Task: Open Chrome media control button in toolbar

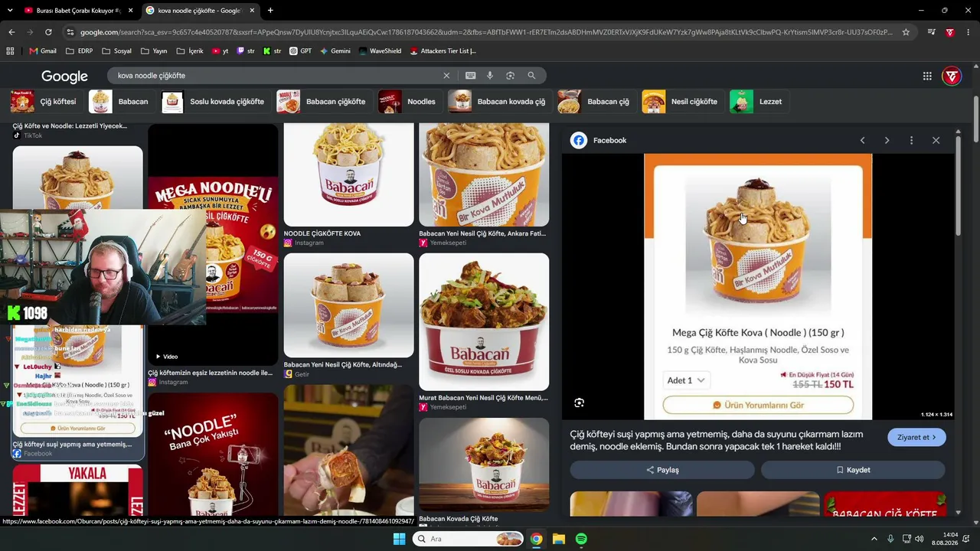Action: click(x=931, y=32)
